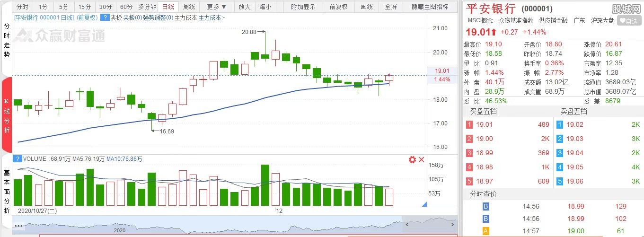Click buy level 3 badge at 18.99

coord(469,153)
